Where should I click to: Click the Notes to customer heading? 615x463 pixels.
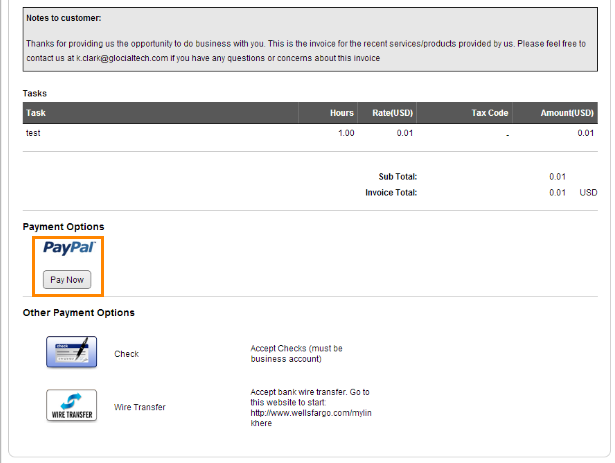tap(64, 18)
